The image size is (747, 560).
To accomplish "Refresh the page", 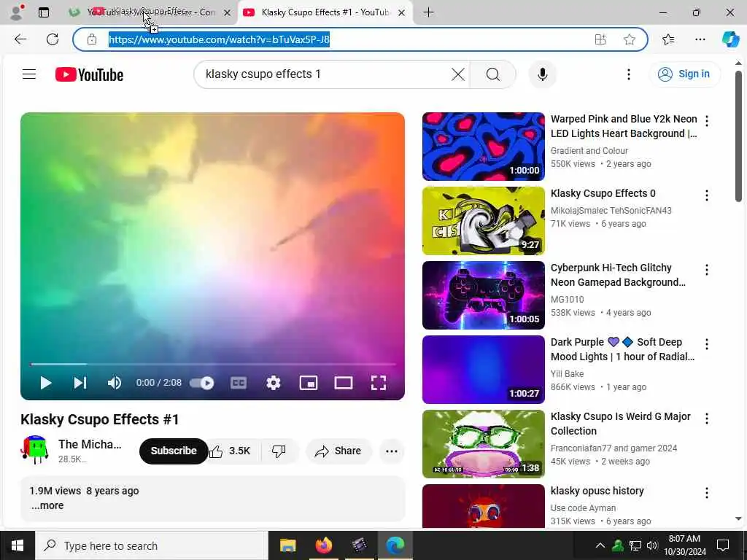I will pos(53,39).
